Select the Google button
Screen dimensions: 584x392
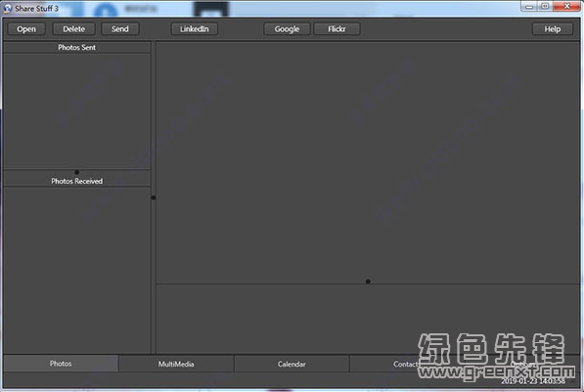click(x=287, y=29)
